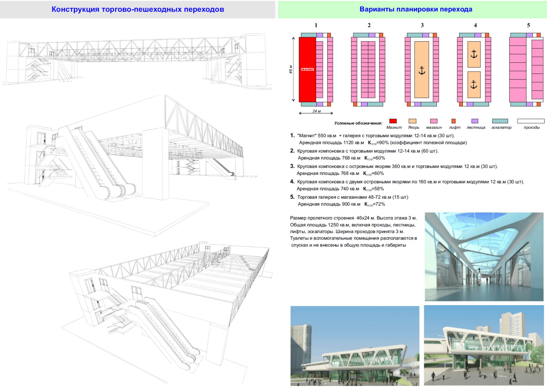The width and height of the screenshot is (547, 392).
Task: Click the 'лестница' legend caption
Action: (x=476, y=128)
